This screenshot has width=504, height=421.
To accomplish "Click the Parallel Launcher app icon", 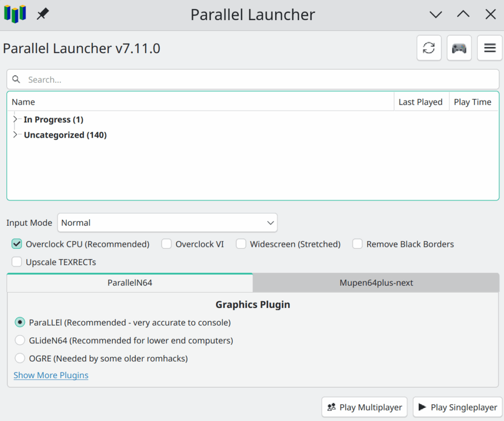I will (x=15, y=14).
